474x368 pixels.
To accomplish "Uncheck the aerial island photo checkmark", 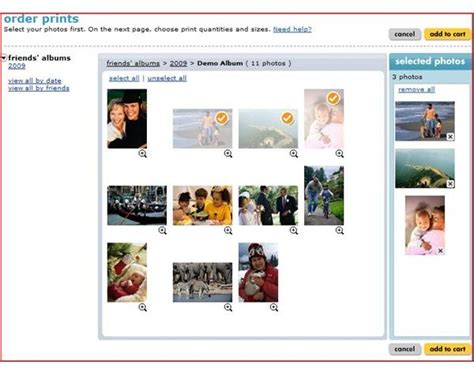I will [x=287, y=118].
